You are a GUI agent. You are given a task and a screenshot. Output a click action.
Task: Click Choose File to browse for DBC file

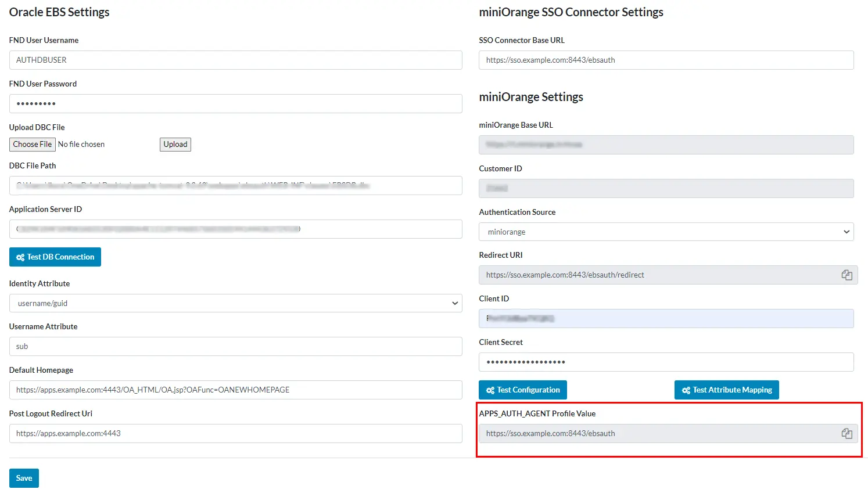tap(32, 144)
